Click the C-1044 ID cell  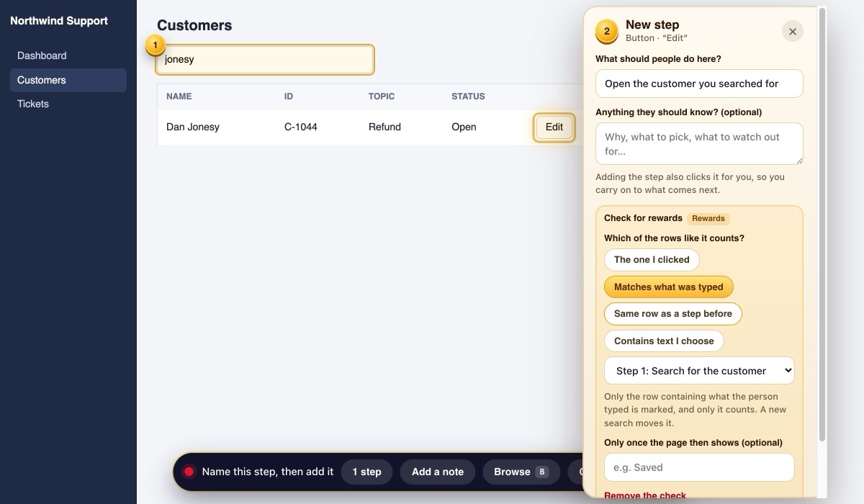[301, 127]
